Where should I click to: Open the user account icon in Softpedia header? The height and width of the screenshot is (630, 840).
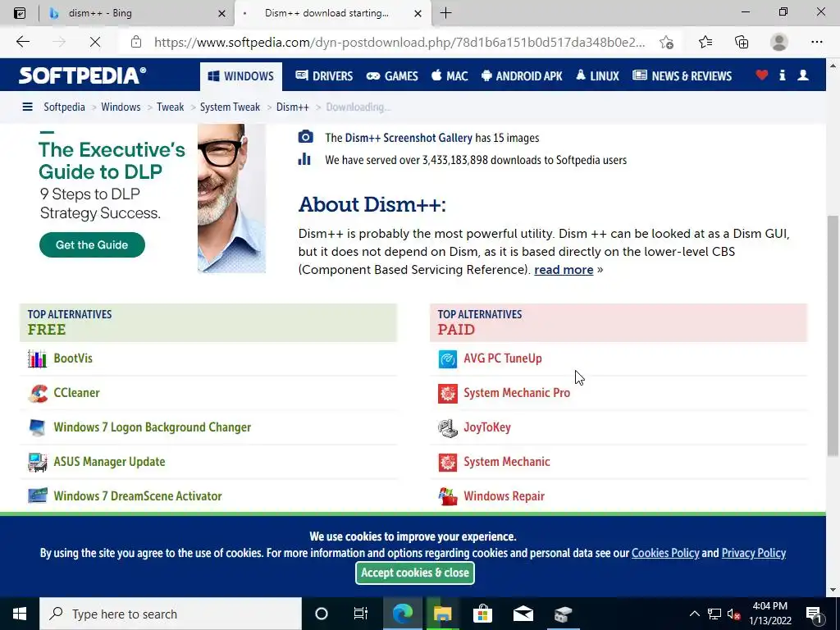[x=803, y=75]
